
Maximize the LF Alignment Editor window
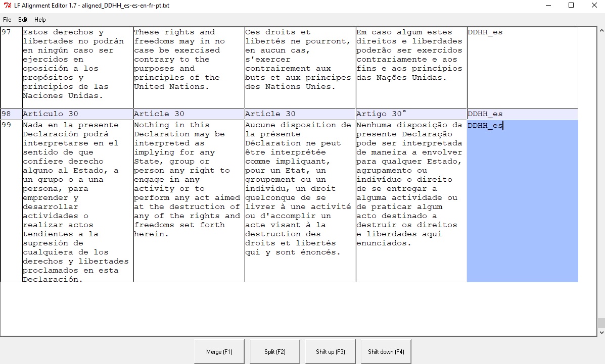tap(571, 6)
